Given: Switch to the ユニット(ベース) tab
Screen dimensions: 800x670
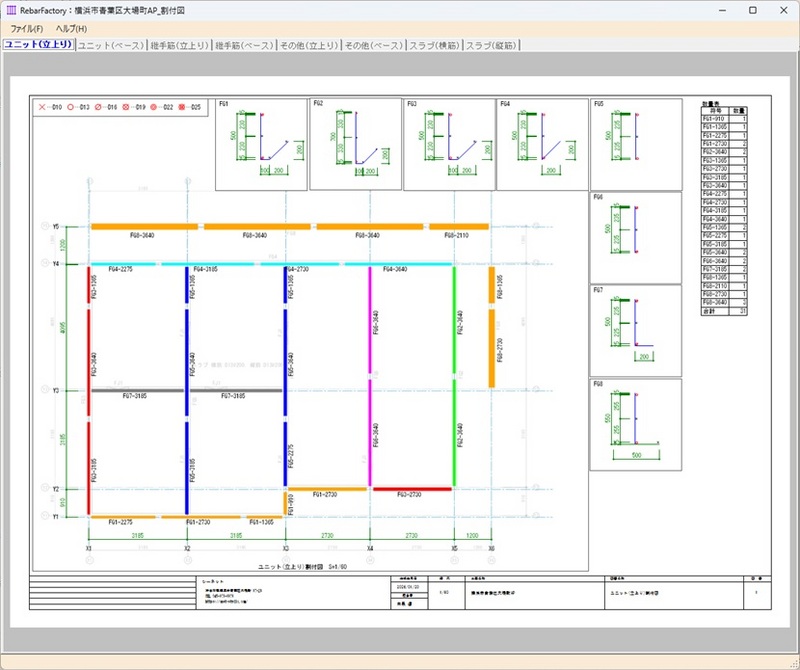Looking at the screenshot, I should [x=110, y=46].
